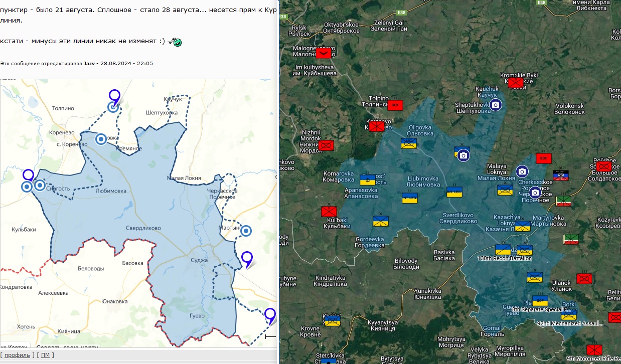Click the Малая Локня label on left map
This screenshot has width=621, height=364.
184,178
